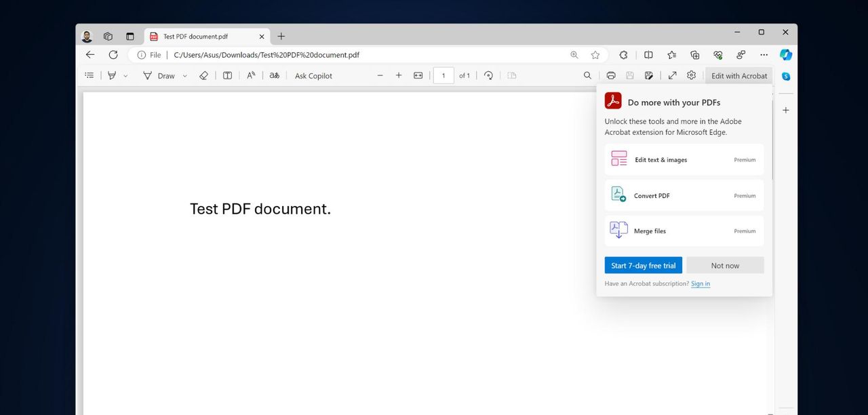Close the Test PDF document.pdf tab
This screenshot has height=415, width=868.
pos(262,37)
